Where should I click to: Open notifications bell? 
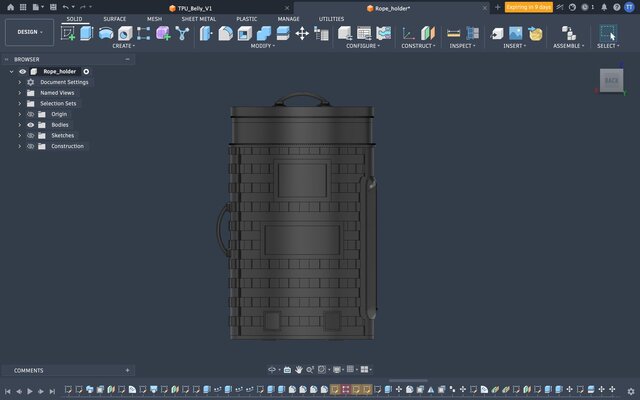(x=604, y=7)
